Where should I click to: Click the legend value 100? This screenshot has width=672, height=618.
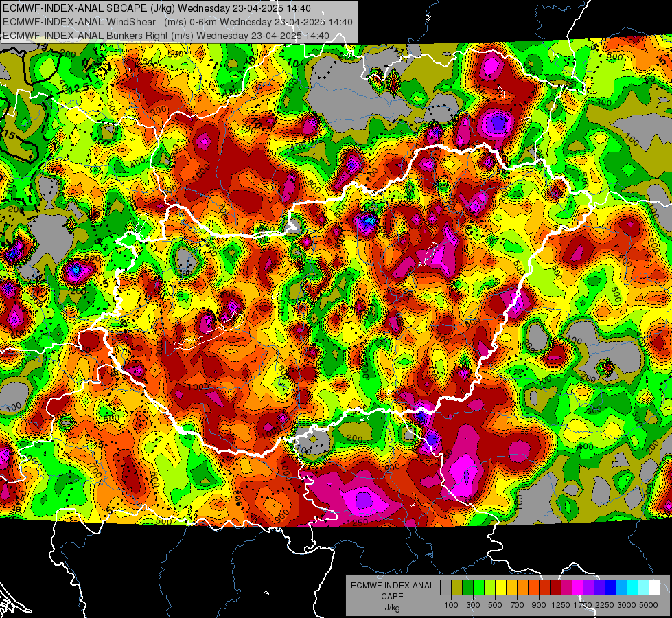[x=451, y=605]
